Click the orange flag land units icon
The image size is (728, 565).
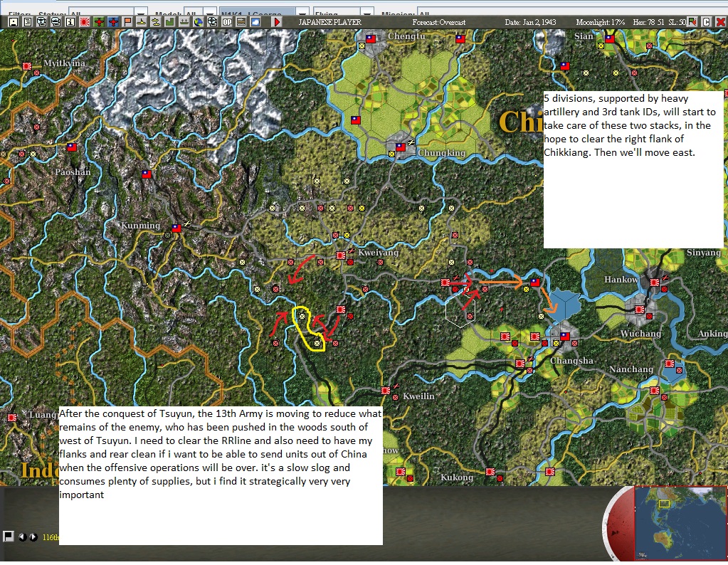127,22
